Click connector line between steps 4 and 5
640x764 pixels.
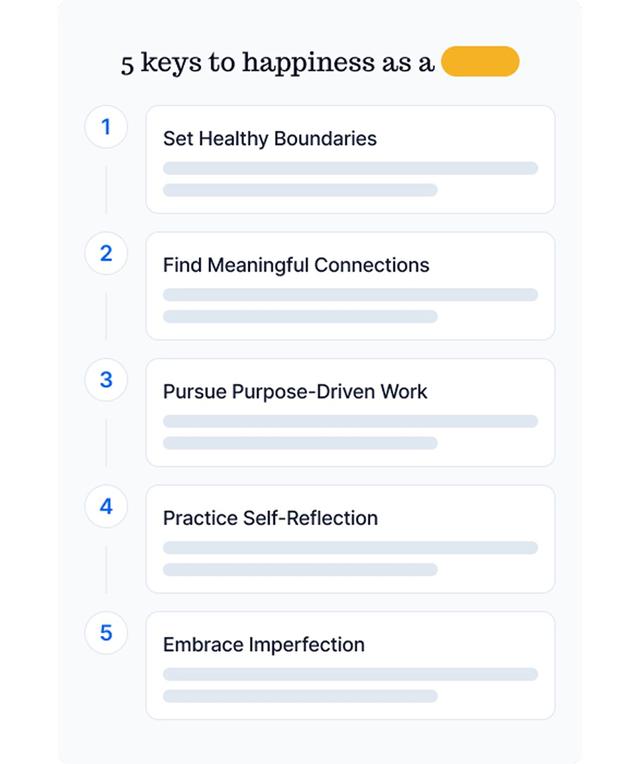(106, 569)
